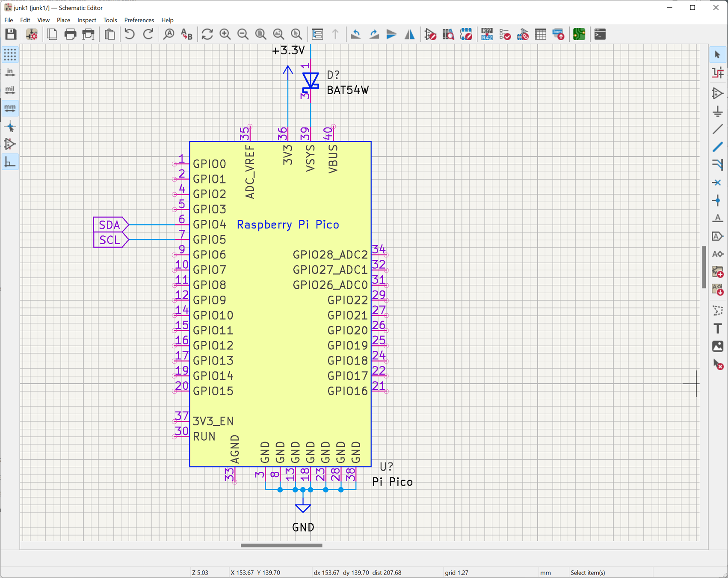Open the symbol fields table editor
The image size is (728, 578).
(541, 34)
